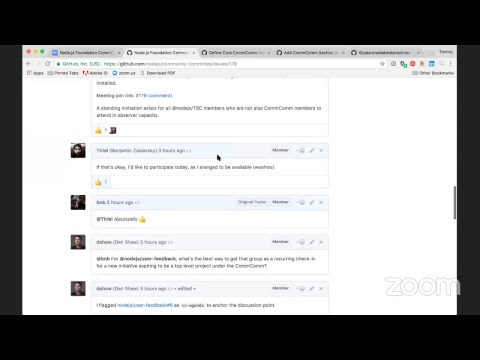Click the edit pencil on Tiriel's comment
The image size is (480, 360).
(312, 151)
